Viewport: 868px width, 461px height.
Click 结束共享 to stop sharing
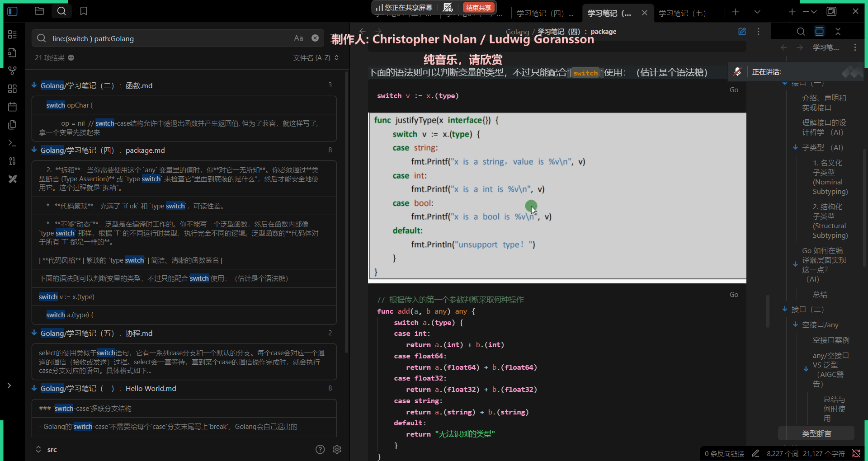pos(479,8)
